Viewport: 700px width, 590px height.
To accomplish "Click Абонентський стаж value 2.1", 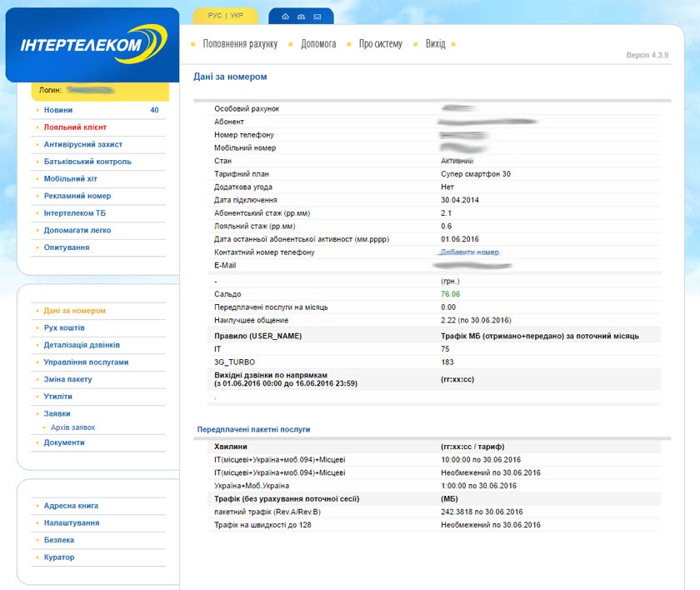I will click(x=447, y=212).
